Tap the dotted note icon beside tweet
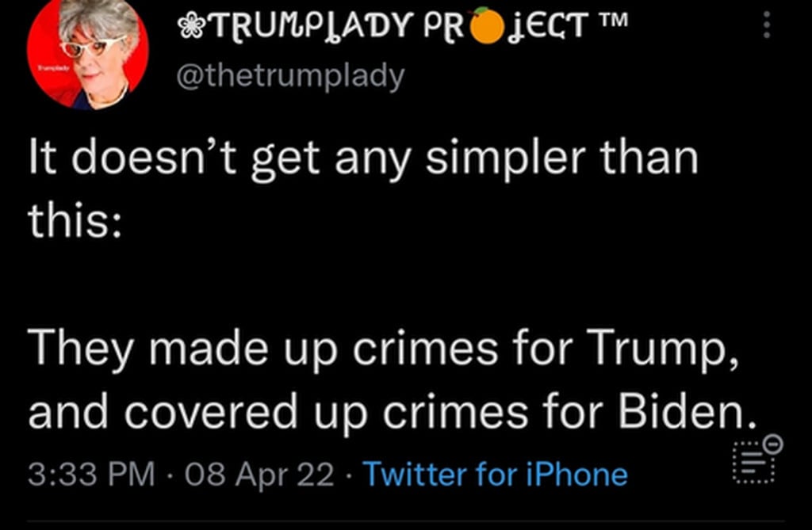This screenshot has width=812, height=530. 750,463
